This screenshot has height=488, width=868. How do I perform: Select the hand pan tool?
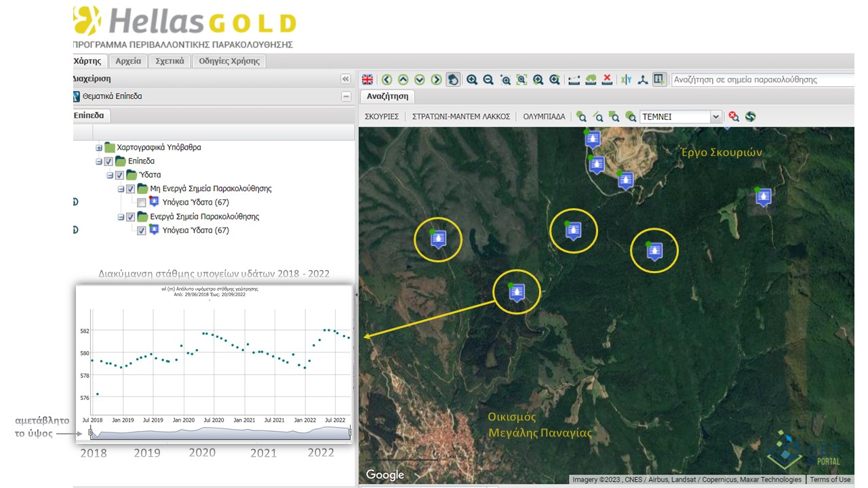453,79
